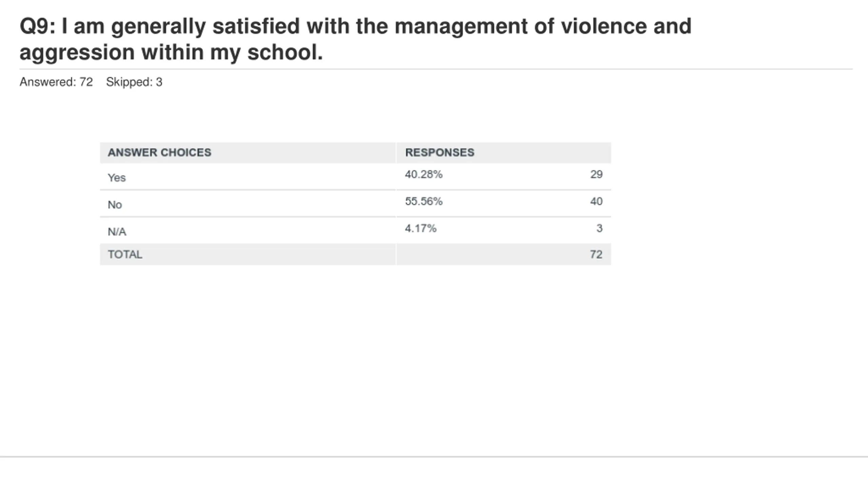Click the 40.28% percentage value
868x488 pixels.
pos(423,174)
